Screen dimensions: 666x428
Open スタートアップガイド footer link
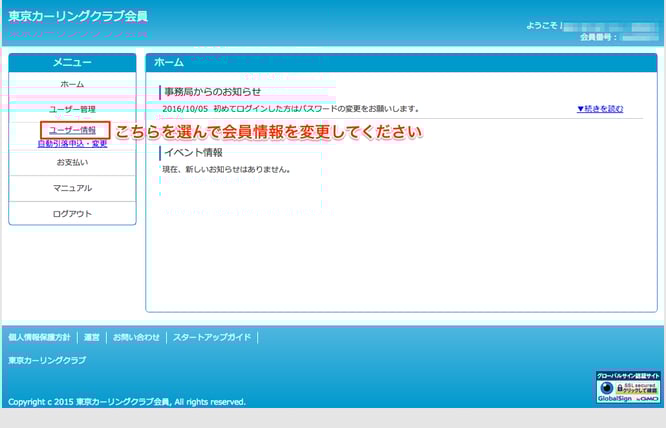pyautogui.click(x=212, y=337)
